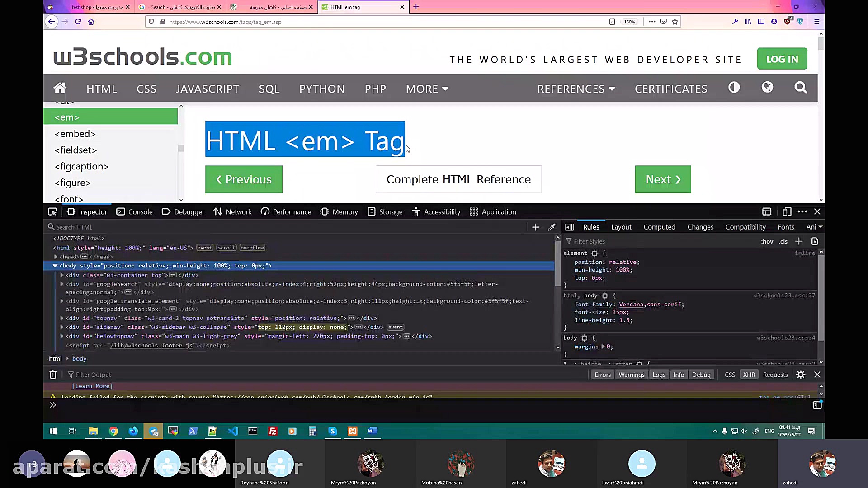Click the plus icon to create a node
Viewport: 868px width, 488px height.
point(536,227)
